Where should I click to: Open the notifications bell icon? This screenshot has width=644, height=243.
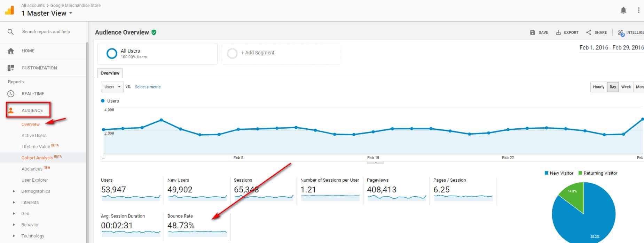623,10
